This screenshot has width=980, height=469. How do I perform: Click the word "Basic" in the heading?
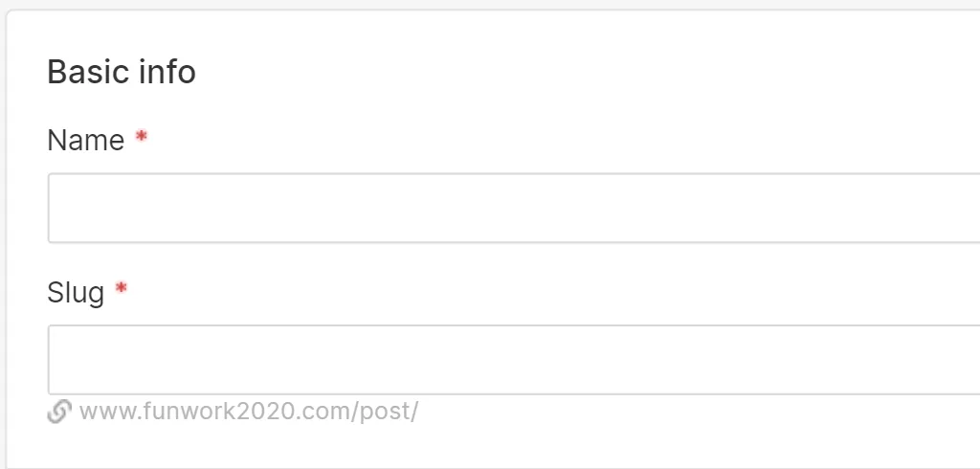[x=83, y=72]
